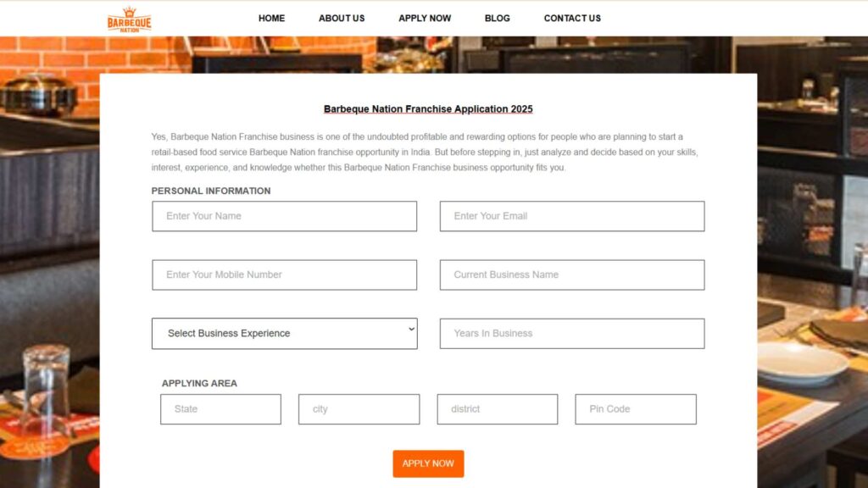The height and width of the screenshot is (488, 868).
Task: Click the State input field
Action: click(x=220, y=409)
